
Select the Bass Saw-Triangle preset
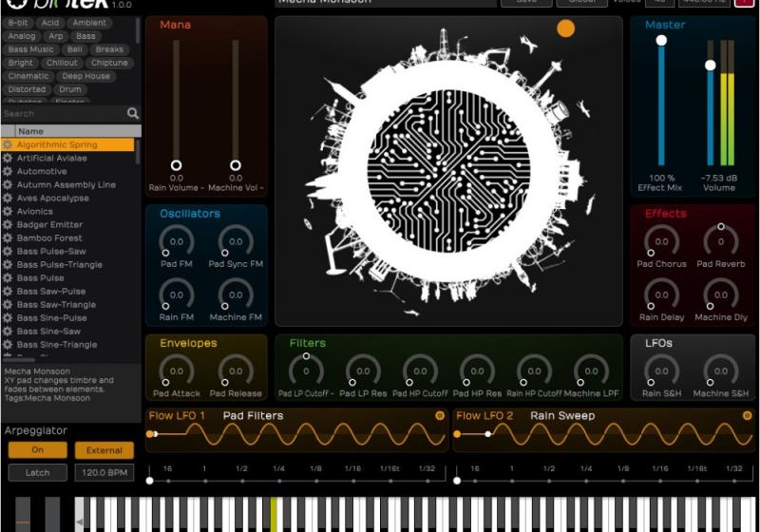point(67,304)
